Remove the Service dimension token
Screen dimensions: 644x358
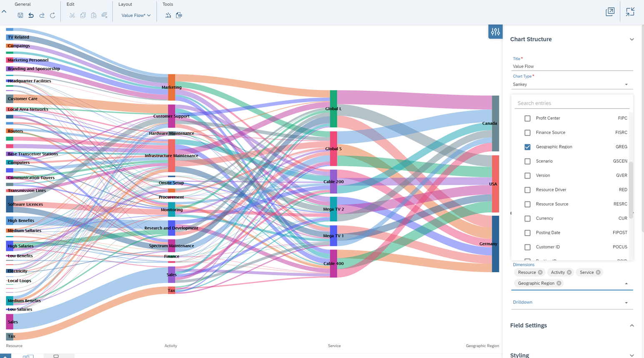[598, 272]
